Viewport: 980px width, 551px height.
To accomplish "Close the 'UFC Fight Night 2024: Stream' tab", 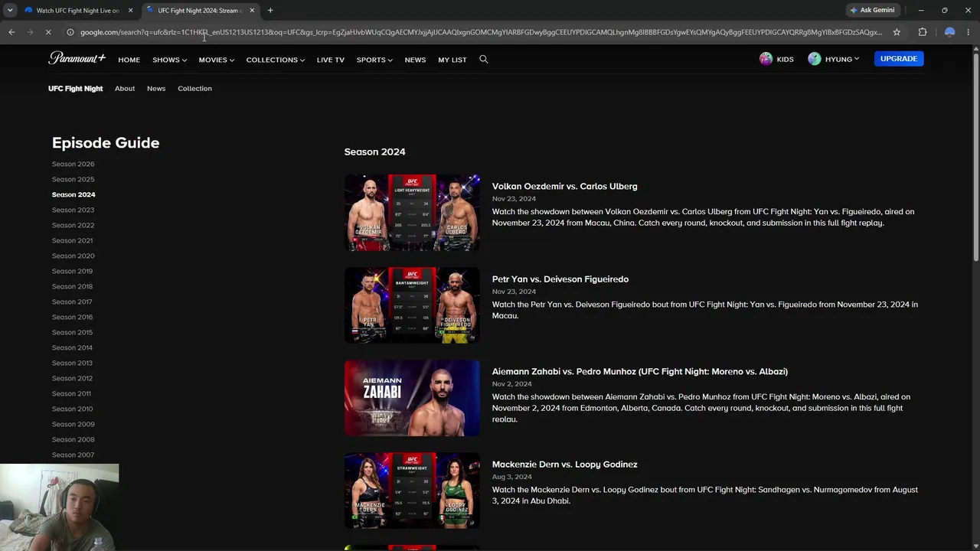I will pyautogui.click(x=252, y=10).
